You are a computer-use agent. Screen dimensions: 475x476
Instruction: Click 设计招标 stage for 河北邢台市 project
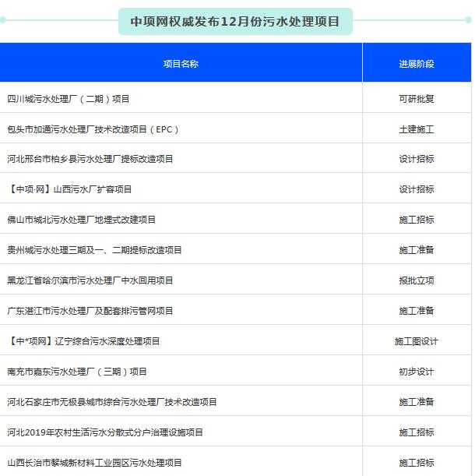417,159
